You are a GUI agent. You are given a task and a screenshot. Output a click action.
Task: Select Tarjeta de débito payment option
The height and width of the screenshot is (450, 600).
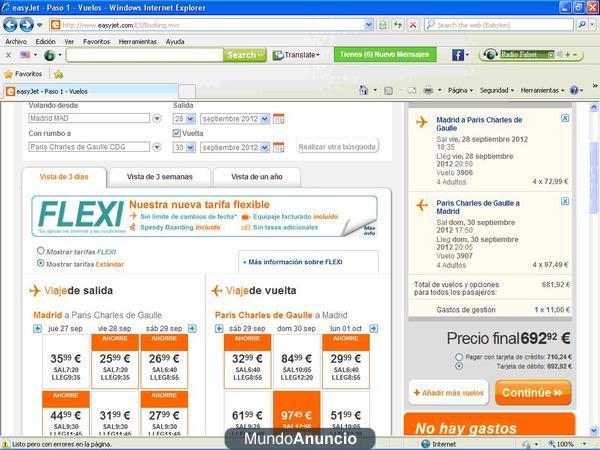459,366
